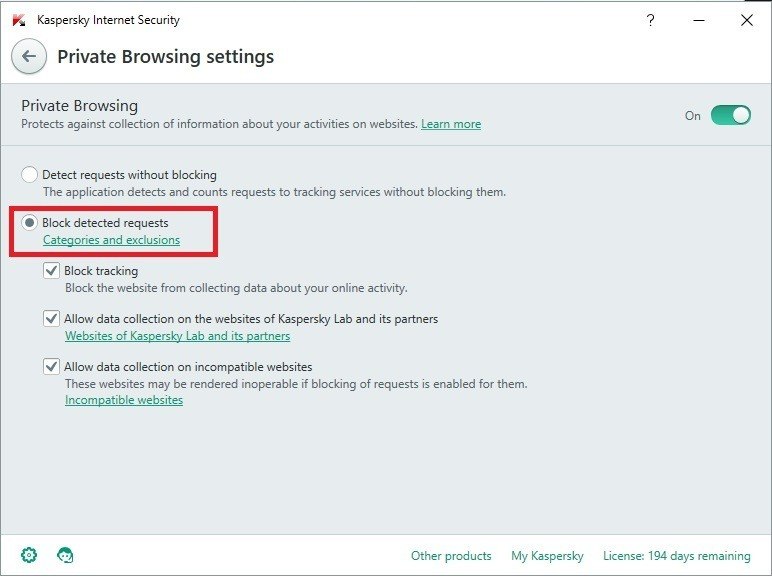Image resolution: width=772 pixels, height=576 pixels.
Task: Click the 'Block the website from collecting data' description
Action: (x=236, y=288)
